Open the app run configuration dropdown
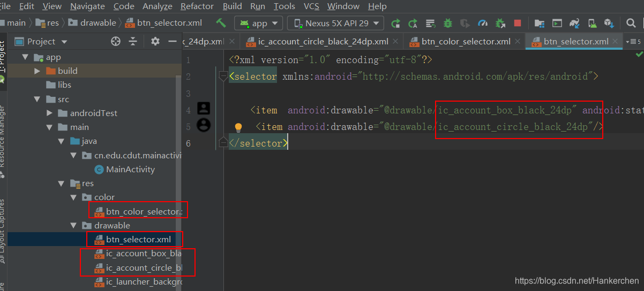The width and height of the screenshot is (644, 291). tap(259, 23)
